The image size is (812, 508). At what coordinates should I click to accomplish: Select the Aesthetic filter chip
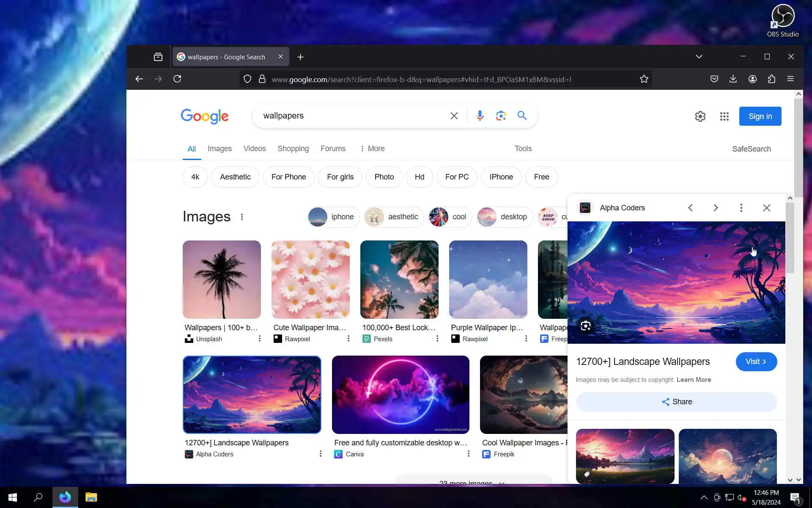(235, 177)
